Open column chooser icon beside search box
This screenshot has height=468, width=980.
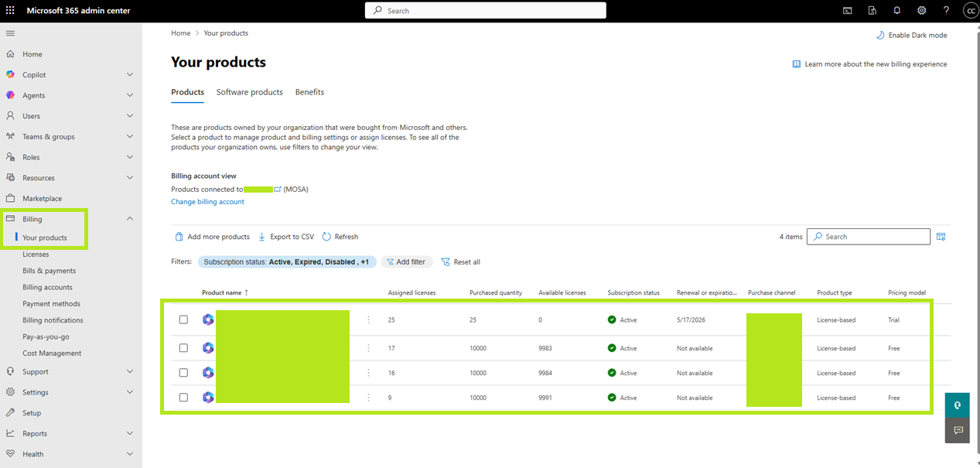(941, 237)
